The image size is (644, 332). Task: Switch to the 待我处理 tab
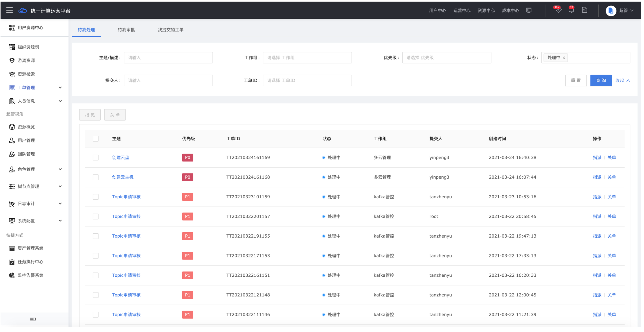coord(86,30)
